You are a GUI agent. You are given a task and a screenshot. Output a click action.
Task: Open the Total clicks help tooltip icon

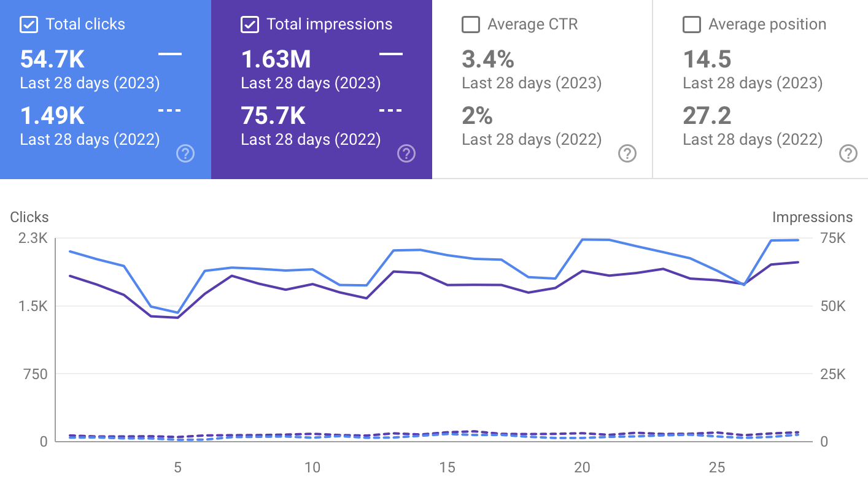[x=185, y=154]
